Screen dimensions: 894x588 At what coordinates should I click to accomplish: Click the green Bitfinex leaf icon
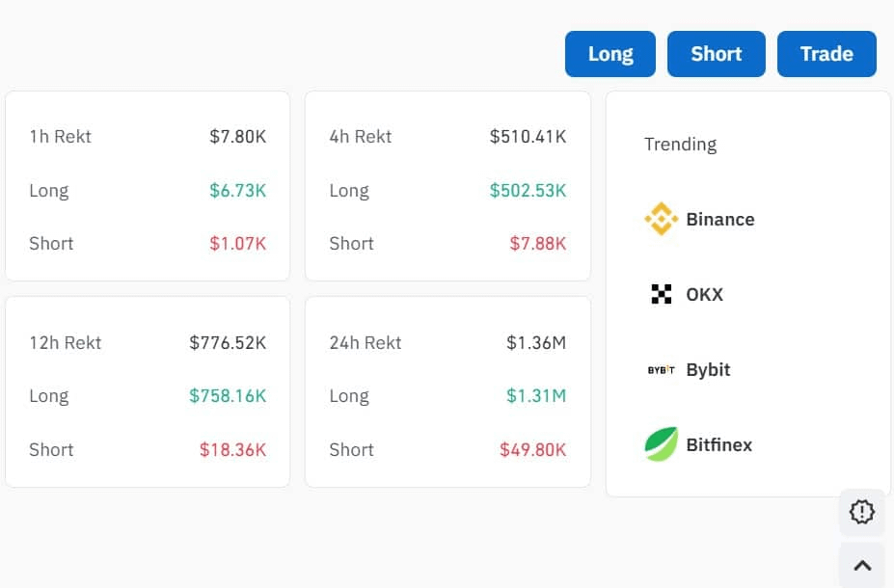click(662, 443)
